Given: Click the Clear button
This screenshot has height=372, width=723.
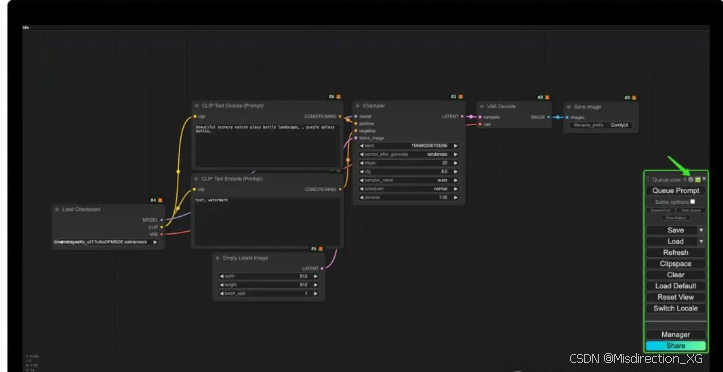Looking at the screenshot, I should point(676,275).
